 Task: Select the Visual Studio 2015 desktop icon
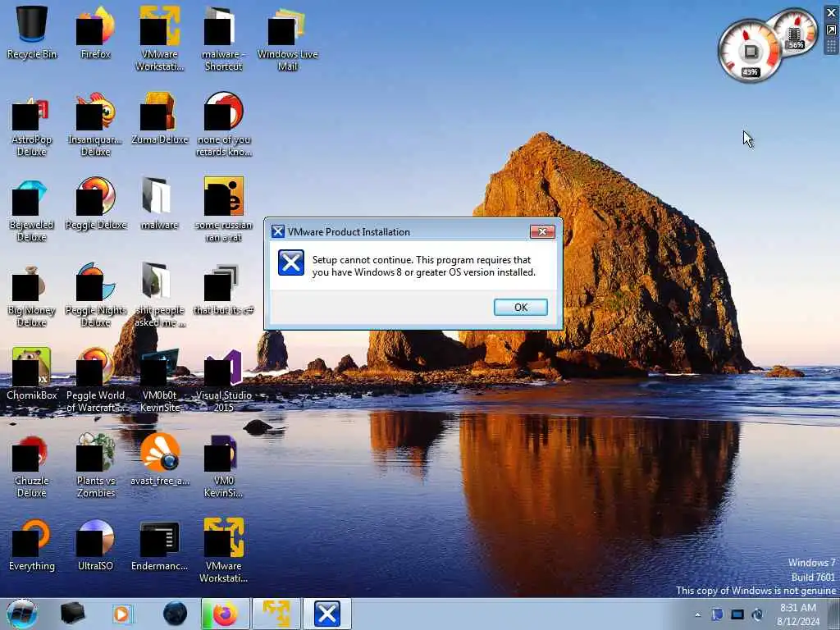pyautogui.click(x=223, y=381)
